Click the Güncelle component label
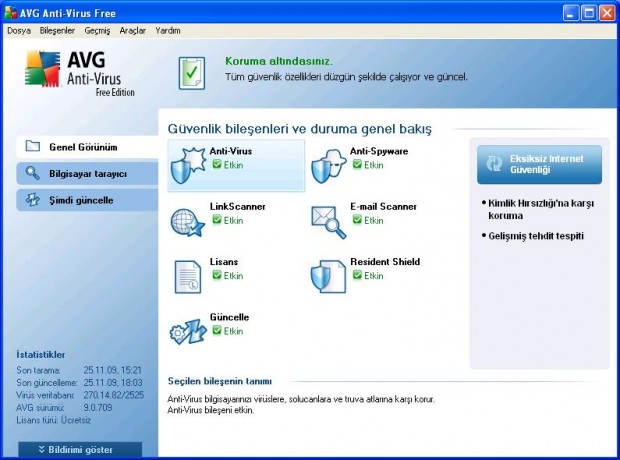The height and width of the screenshot is (460, 620). click(x=229, y=317)
